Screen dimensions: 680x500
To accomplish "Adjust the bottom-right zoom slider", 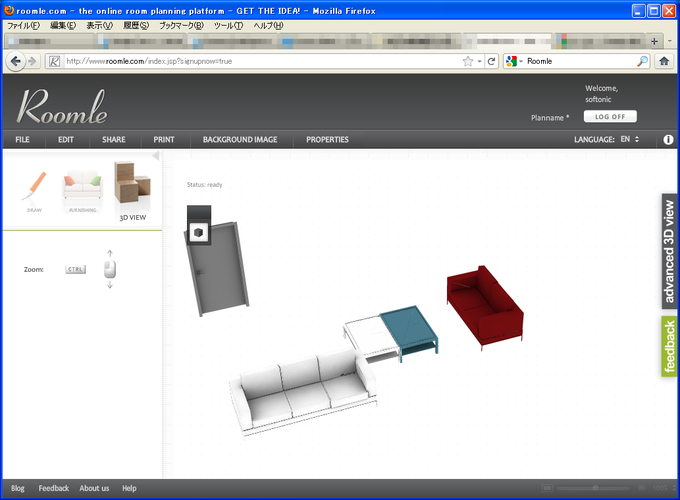I will coord(593,488).
